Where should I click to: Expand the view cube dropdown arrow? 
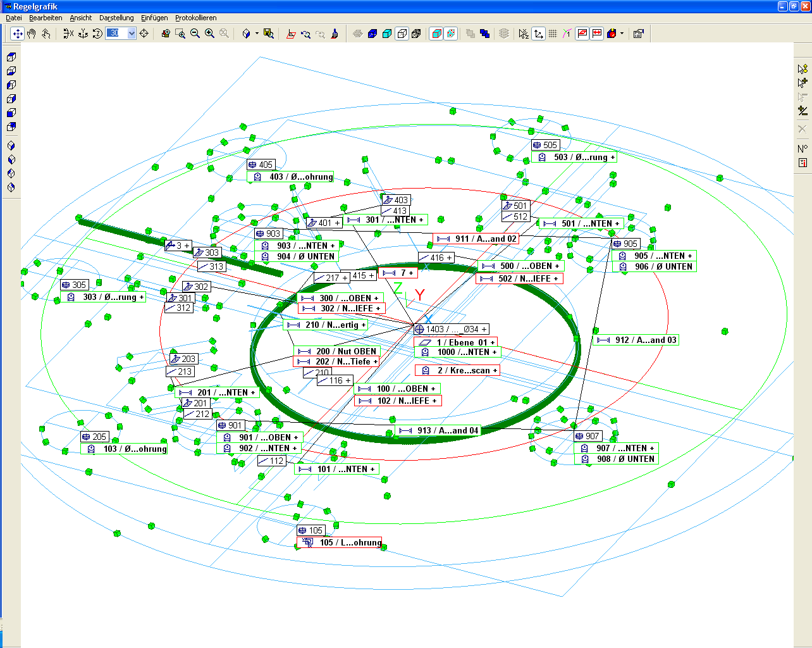pos(257,34)
